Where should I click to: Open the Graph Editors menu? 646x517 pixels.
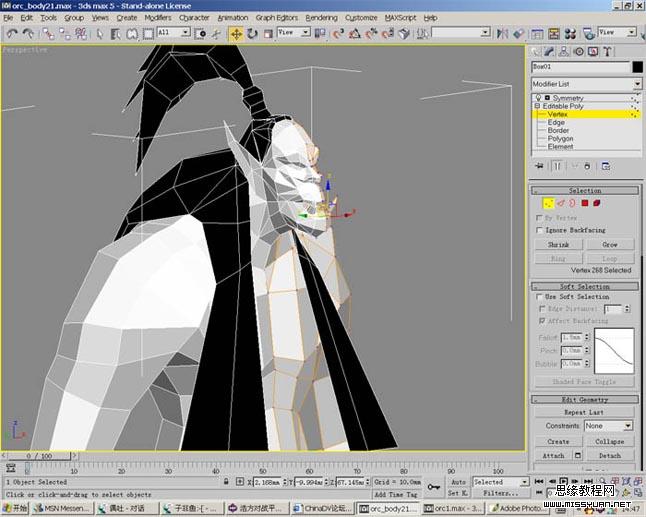pyautogui.click(x=276, y=18)
